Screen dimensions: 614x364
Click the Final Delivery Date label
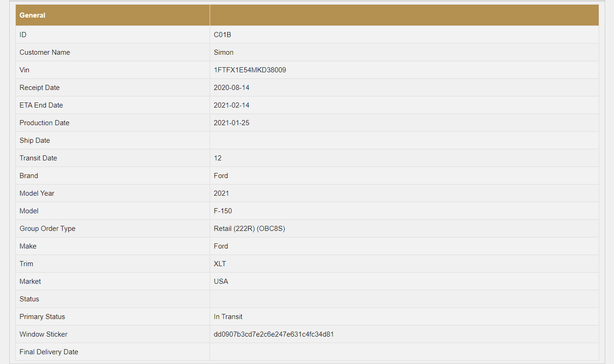click(x=49, y=352)
